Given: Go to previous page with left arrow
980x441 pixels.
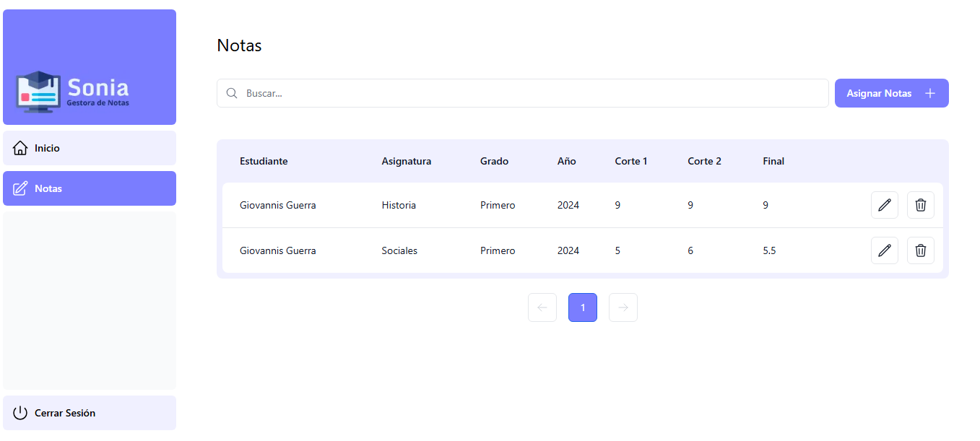Looking at the screenshot, I should 542,307.
